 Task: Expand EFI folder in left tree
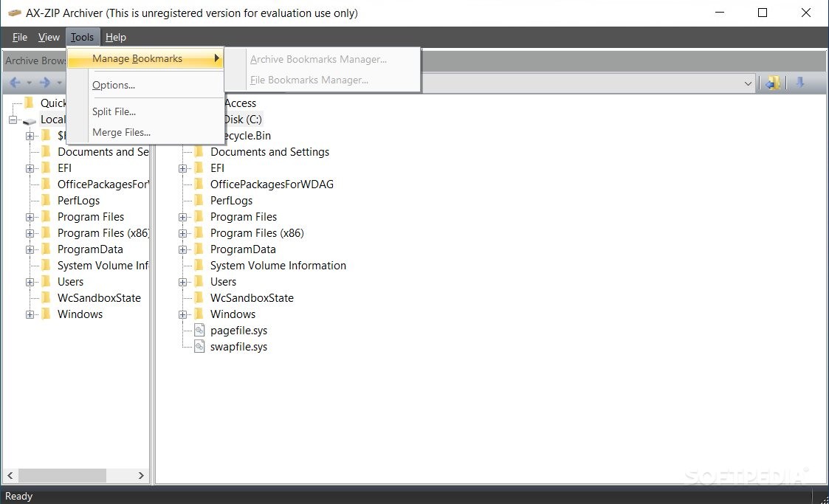coord(30,168)
